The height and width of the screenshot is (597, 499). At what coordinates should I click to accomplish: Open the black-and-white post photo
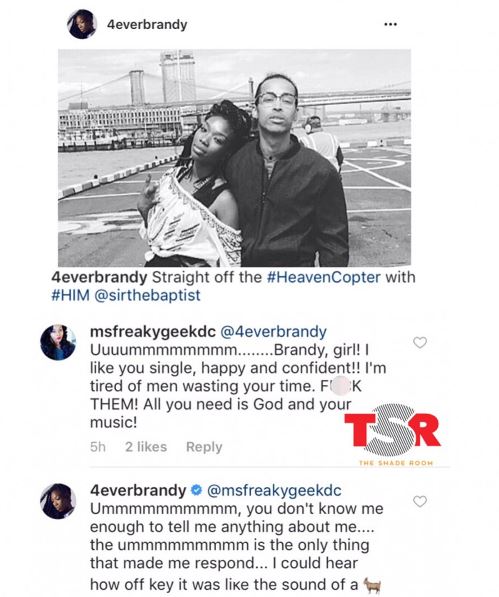[234, 158]
